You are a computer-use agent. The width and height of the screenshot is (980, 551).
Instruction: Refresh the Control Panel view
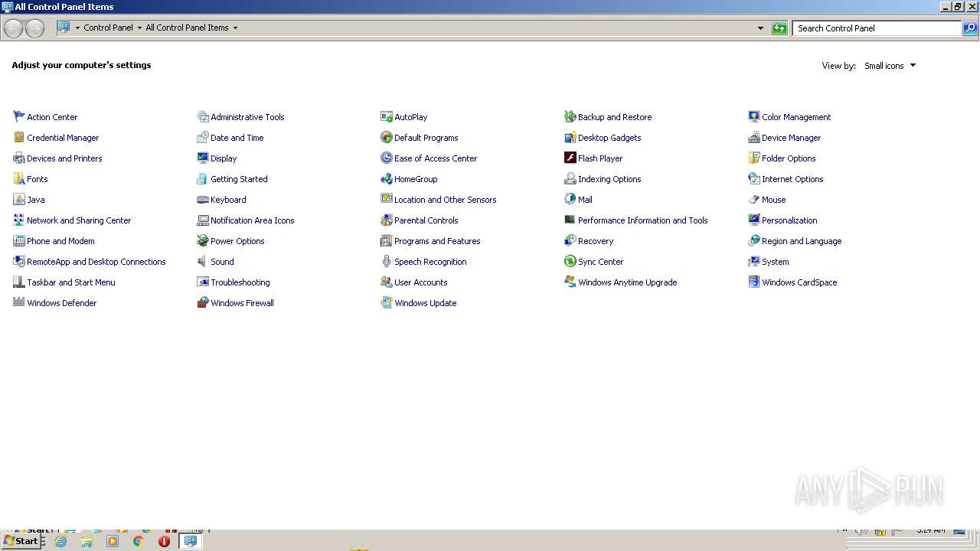pyautogui.click(x=779, y=28)
